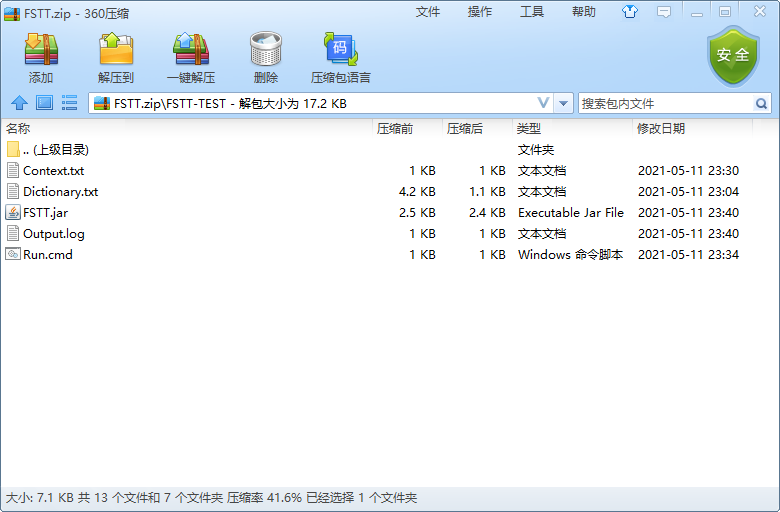Screen dimensions: 780x512
Task: Click the 1.1 KB compressed size of Dictionary.txt
Action: click(x=487, y=192)
